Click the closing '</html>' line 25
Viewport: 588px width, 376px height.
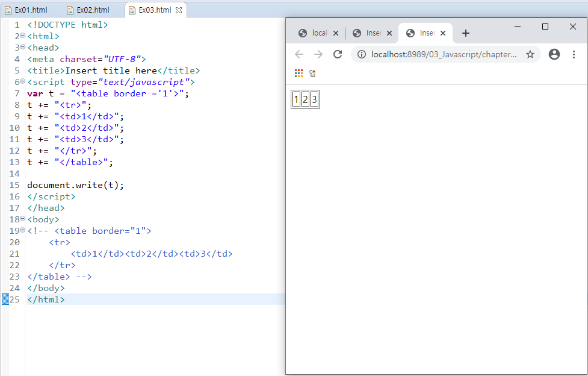pos(46,299)
